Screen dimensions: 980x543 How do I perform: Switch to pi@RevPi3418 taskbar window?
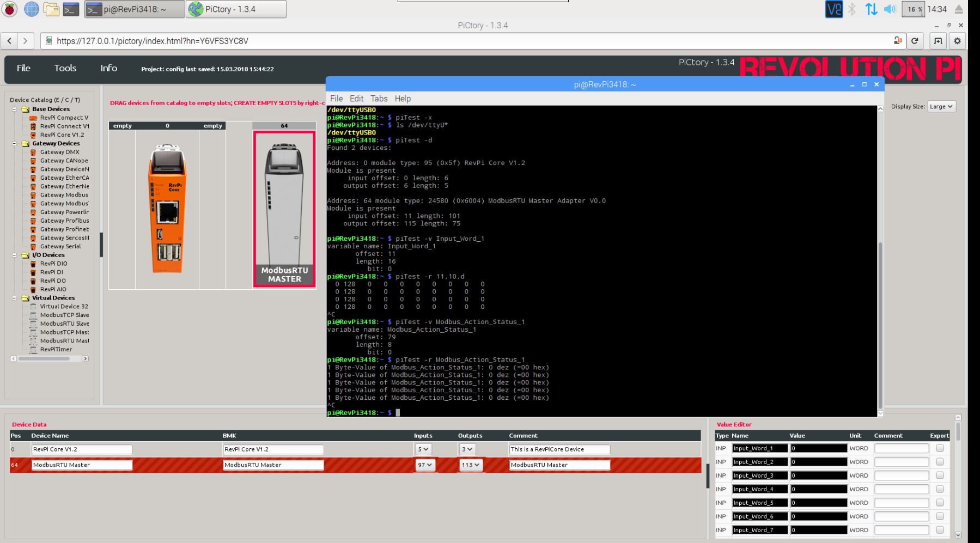[x=135, y=9]
